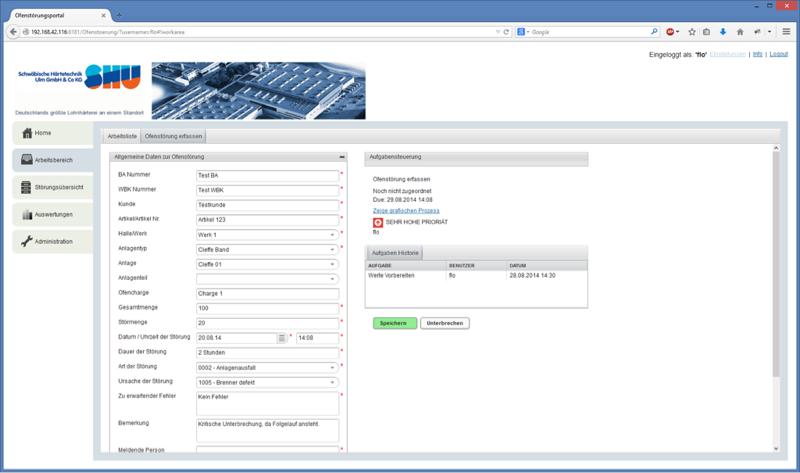Open the Firefox downloads arrow
The height and width of the screenshot is (473, 800).
[x=722, y=32]
